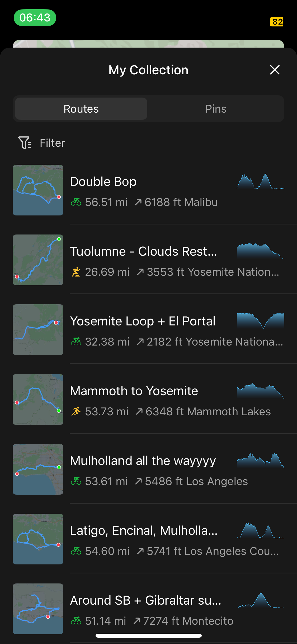The image size is (297, 644).
Task: Tap the elevation arrow beside 6188 ft
Action: [138, 202]
